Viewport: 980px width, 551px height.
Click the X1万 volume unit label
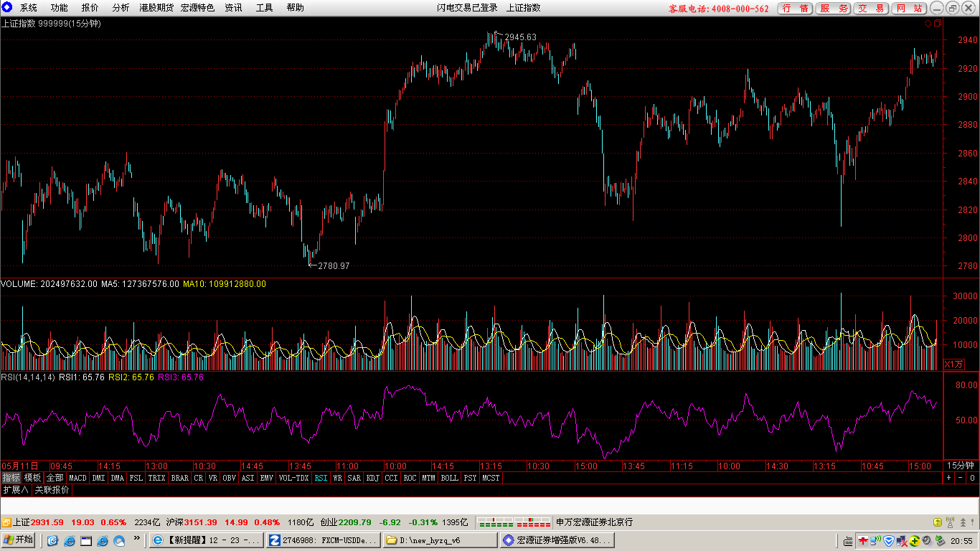point(954,364)
